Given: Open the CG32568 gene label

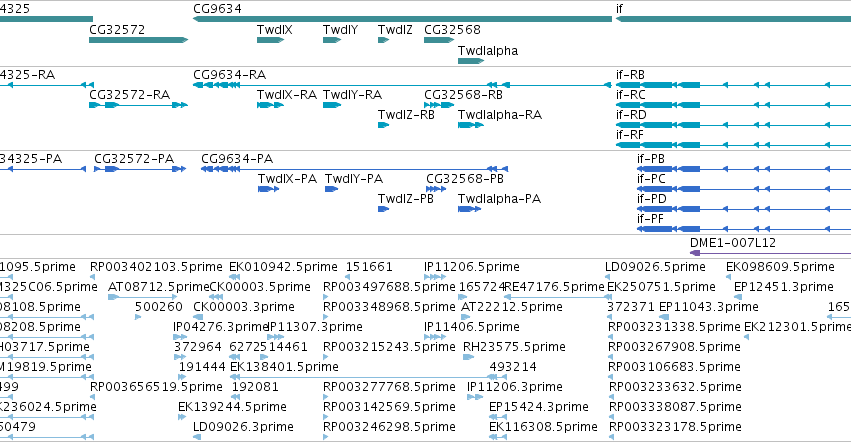Looking at the screenshot, I should coord(452,29).
